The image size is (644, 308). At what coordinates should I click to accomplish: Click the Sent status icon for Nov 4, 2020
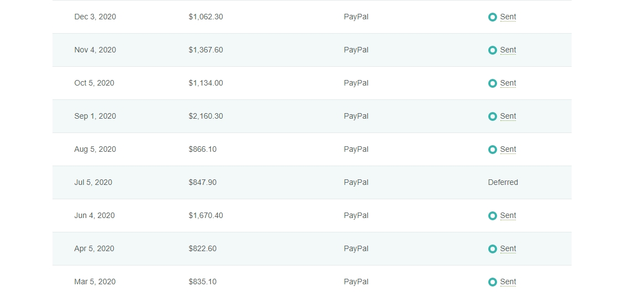(493, 50)
